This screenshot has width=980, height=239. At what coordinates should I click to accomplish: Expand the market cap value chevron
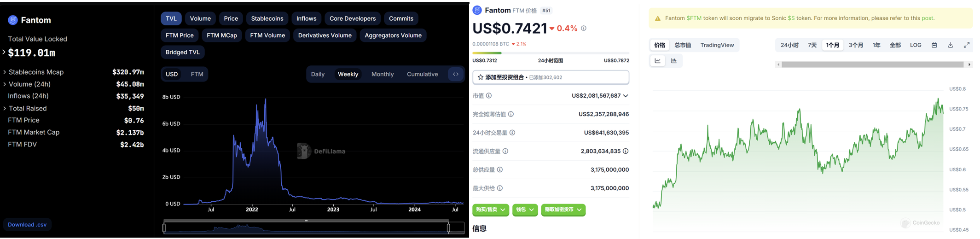pyautogui.click(x=626, y=96)
